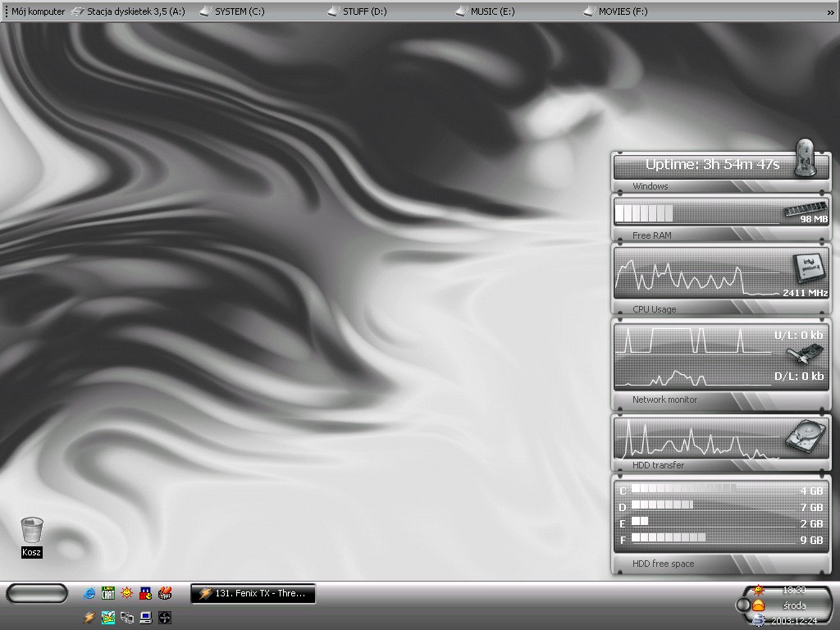Click the Pentium 4 chip icon
The width and height of the screenshot is (840, 630).
click(808, 267)
